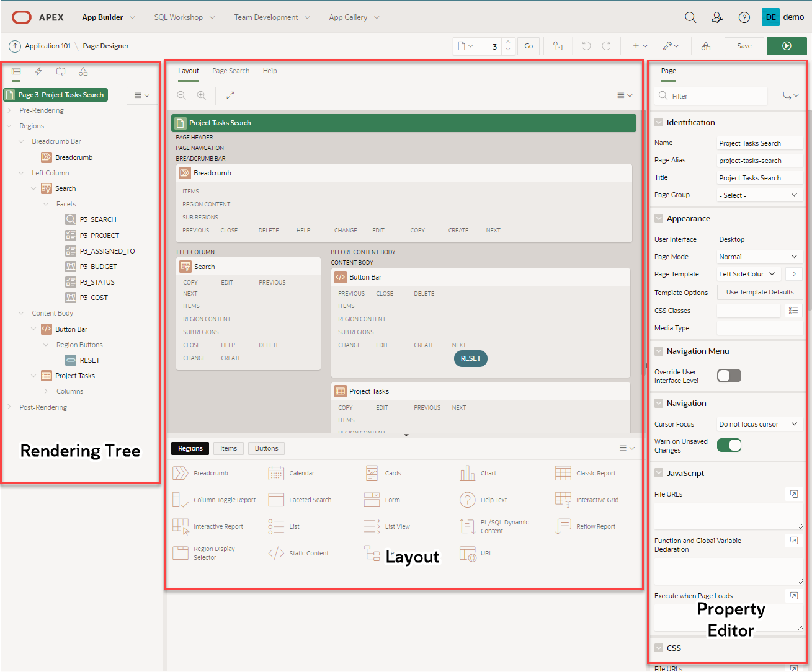
Task: Expand the Post-Rendering tree node
Action: pos(9,407)
